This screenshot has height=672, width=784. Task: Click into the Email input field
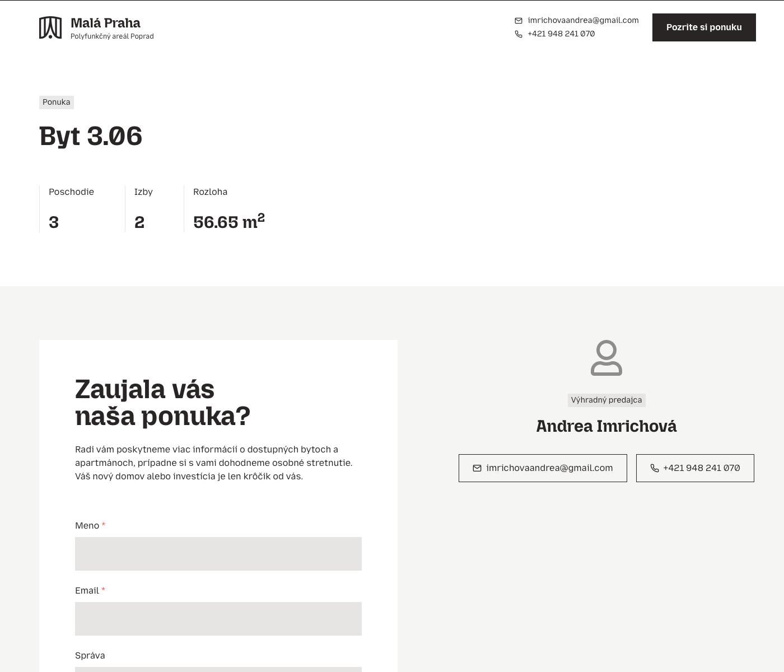[x=218, y=618]
